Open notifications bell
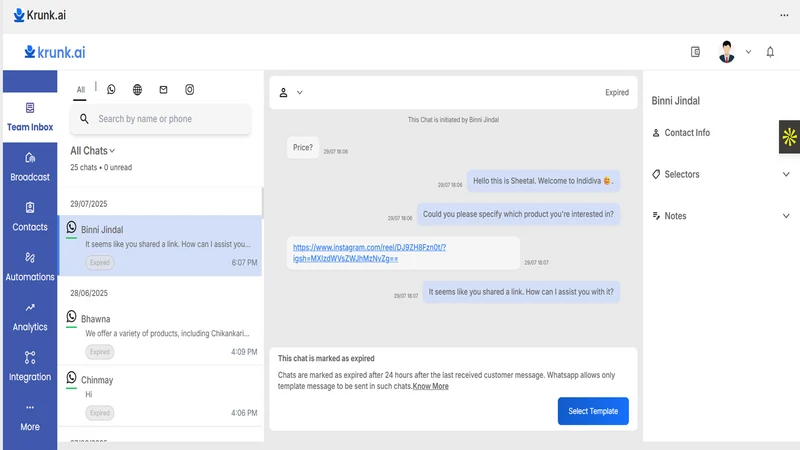Viewport: 800px width, 450px height. coord(770,52)
